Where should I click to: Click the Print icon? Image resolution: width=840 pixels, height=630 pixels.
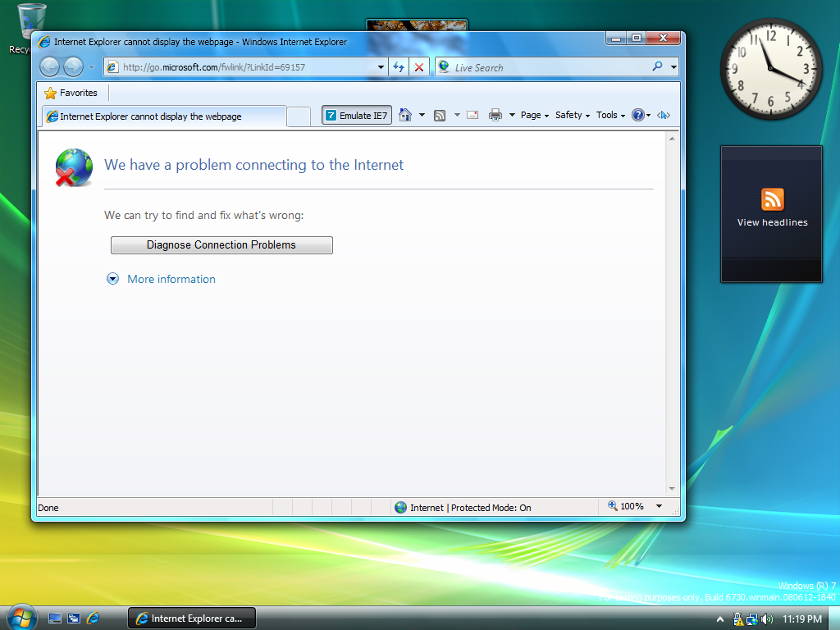tap(495, 115)
